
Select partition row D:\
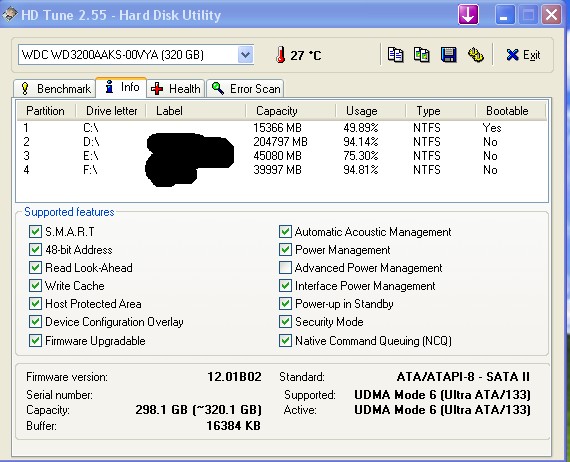coord(282,142)
